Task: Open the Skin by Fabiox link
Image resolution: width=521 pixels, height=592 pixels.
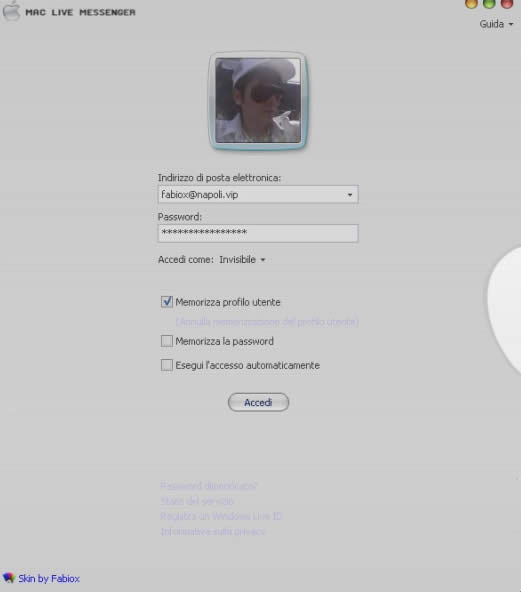Action: [x=49, y=578]
